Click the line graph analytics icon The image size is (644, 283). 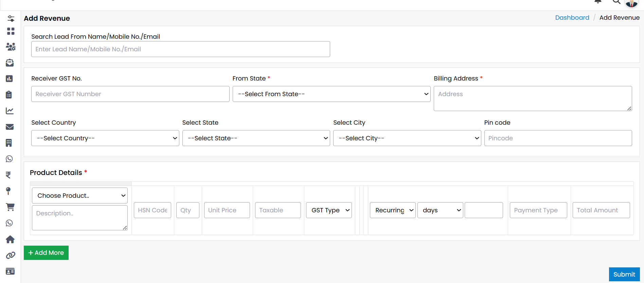[x=10, y=111]
